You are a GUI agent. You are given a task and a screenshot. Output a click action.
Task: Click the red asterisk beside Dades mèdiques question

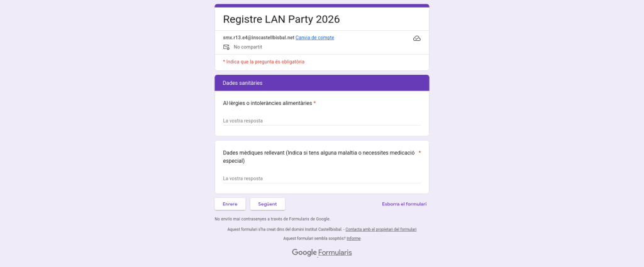(419, 152)
